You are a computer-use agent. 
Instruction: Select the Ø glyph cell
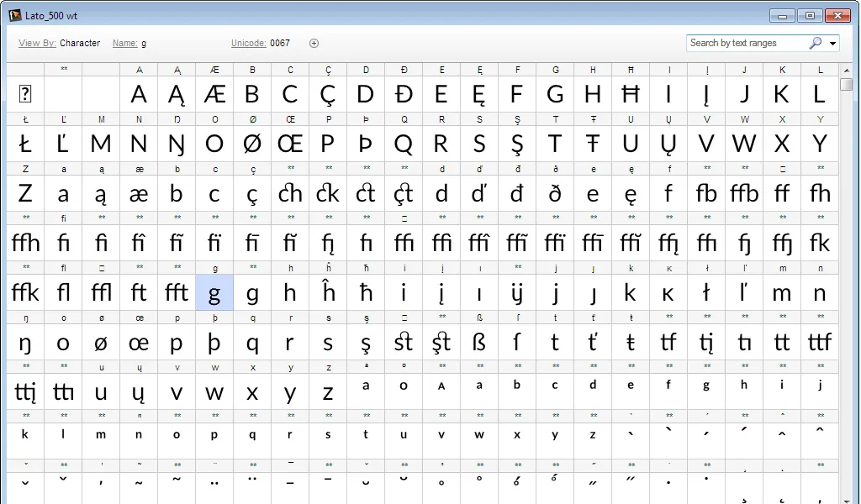click(252, 144)
